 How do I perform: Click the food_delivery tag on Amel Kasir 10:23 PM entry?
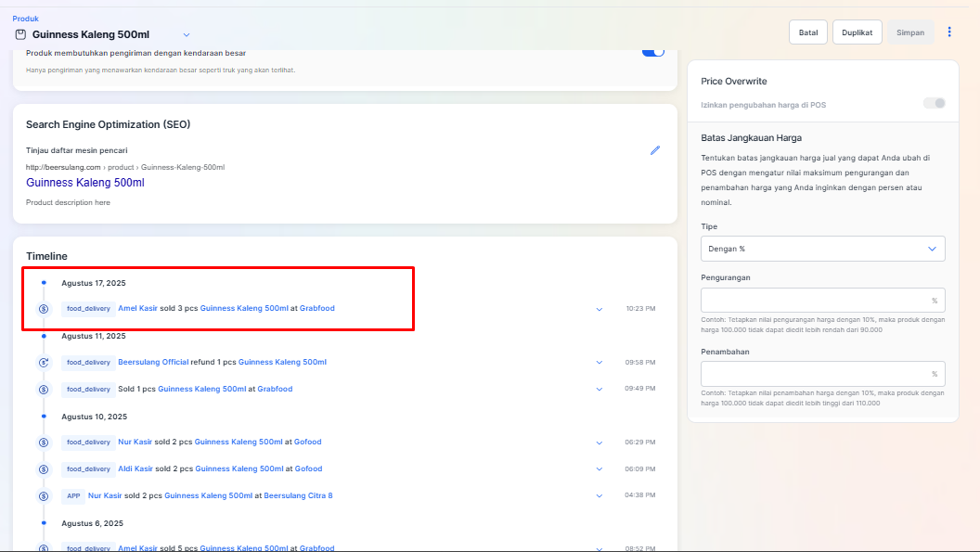click(x=88, y=309)
